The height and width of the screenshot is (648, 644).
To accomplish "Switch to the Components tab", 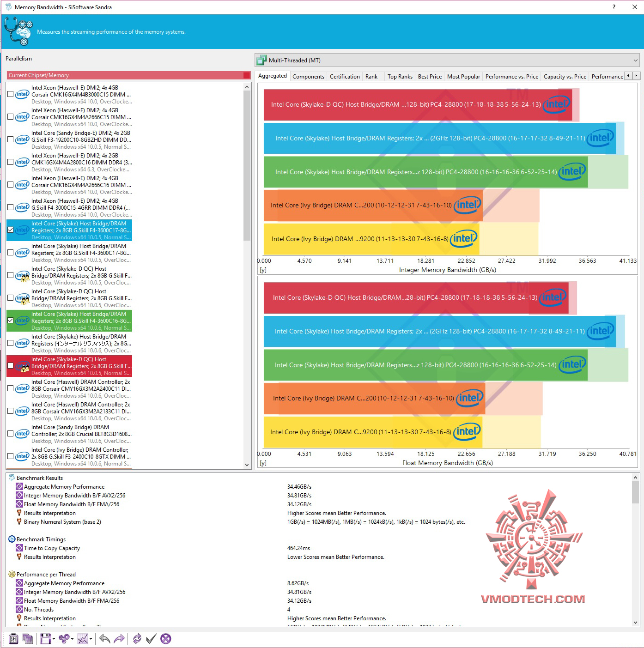I will click(x=308, y=77).
